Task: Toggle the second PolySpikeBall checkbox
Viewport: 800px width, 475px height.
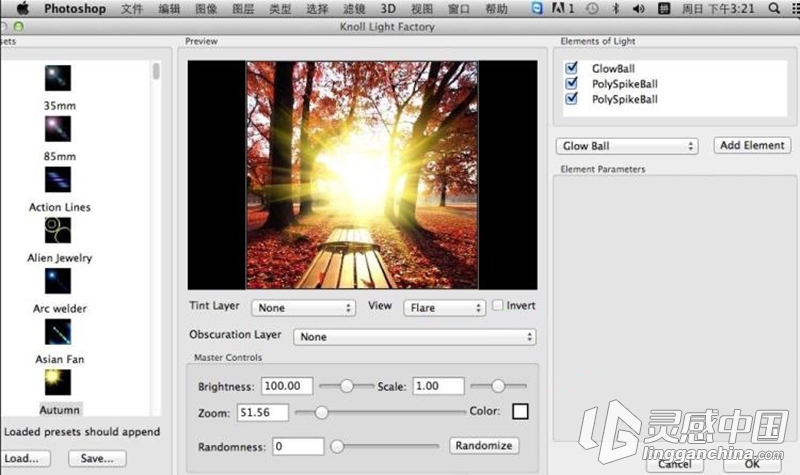Action: [x=571, y=98]
